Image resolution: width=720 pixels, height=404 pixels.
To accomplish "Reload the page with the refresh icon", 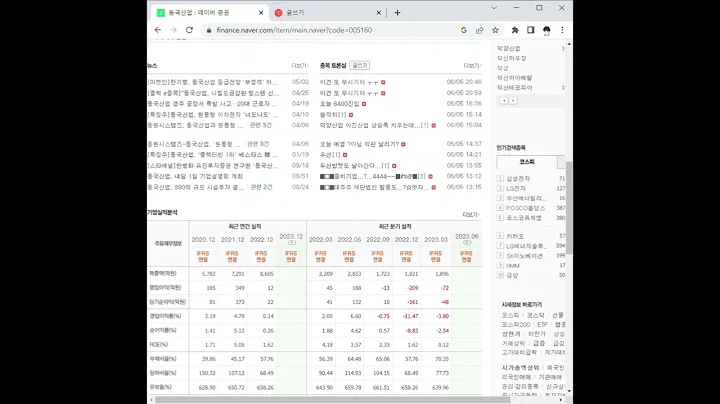I will (189, 30).
